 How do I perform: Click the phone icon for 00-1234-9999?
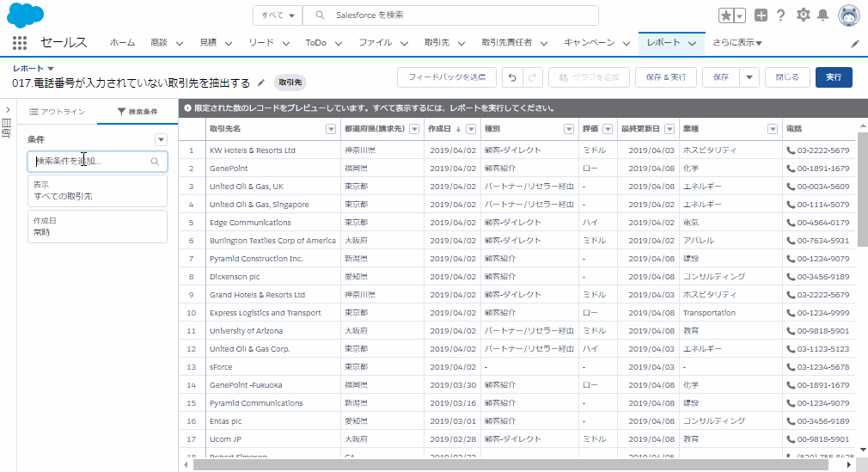[x=791, y=313]
